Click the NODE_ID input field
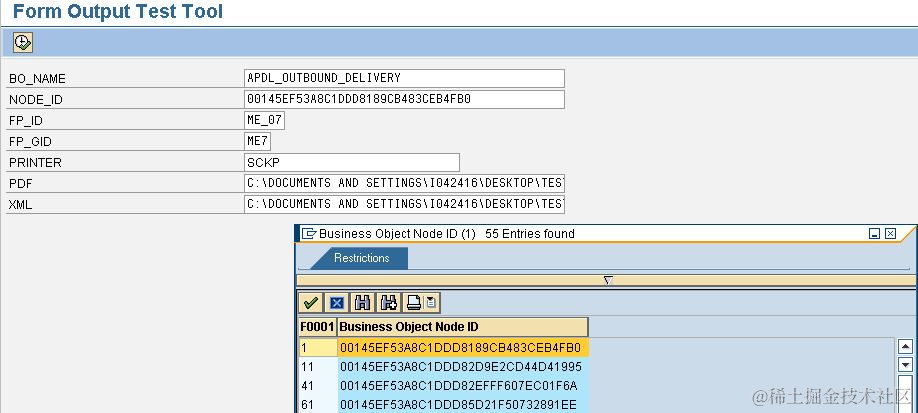Viewport: 918px width, 413px height. [x=405, y=100]
